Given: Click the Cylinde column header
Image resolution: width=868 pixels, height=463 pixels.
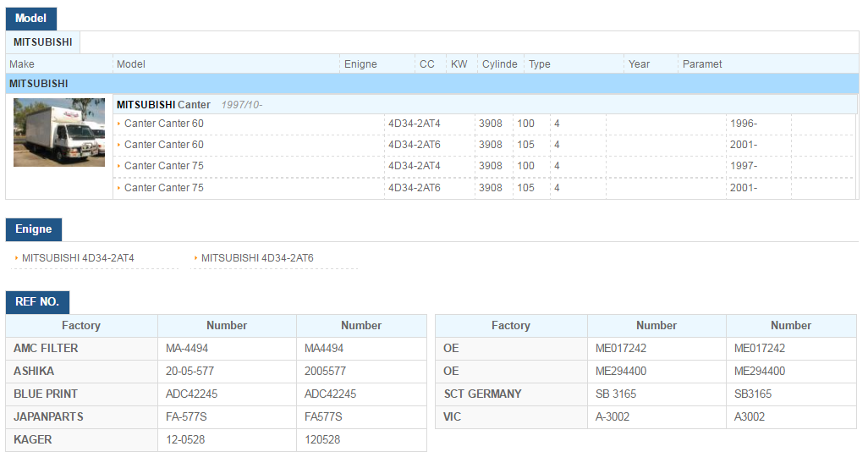Looking at the screenshot, I should 499,64.
